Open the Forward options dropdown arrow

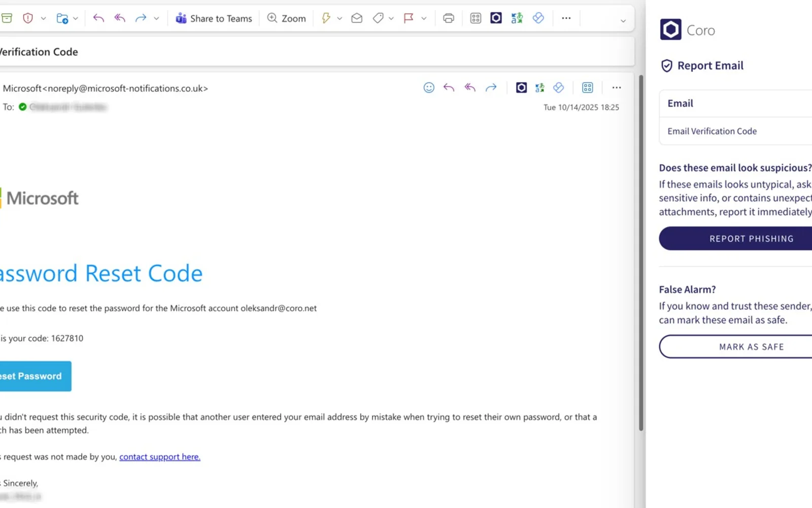tap(156, 19)
